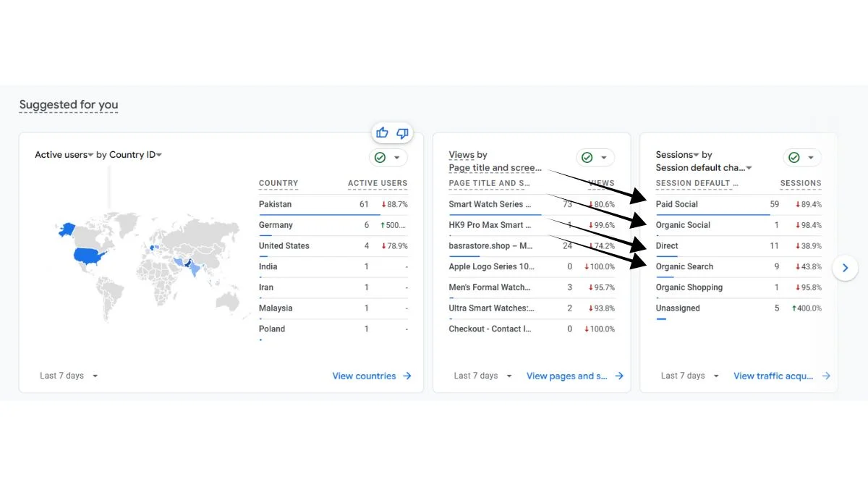
Task: Open data quality check menu on Views card
Action: [595, 157]
